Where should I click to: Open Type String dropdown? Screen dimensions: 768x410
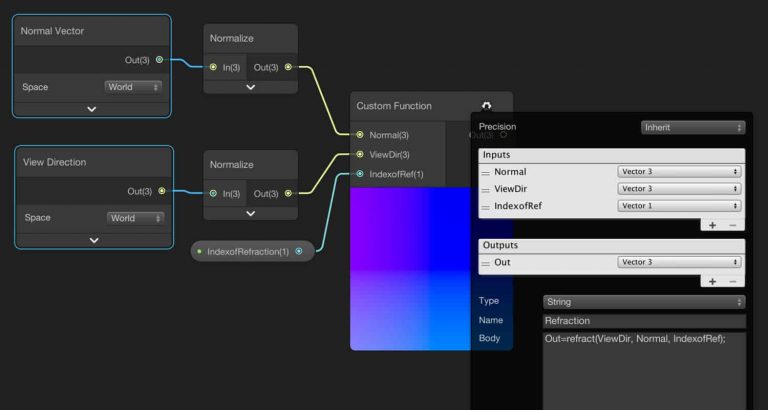click(x=644, y=302)
